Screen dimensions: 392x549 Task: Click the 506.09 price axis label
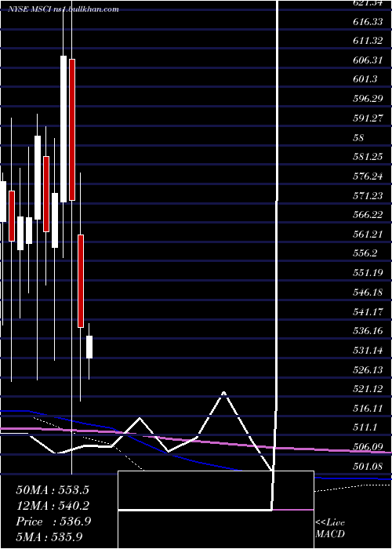pyautogui.click(x=368, y=447)
